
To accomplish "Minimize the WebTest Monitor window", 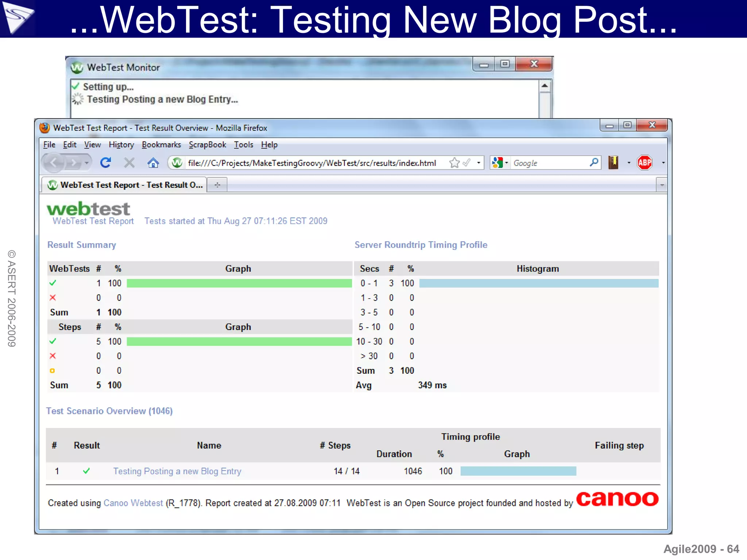I will pos(484,65).
